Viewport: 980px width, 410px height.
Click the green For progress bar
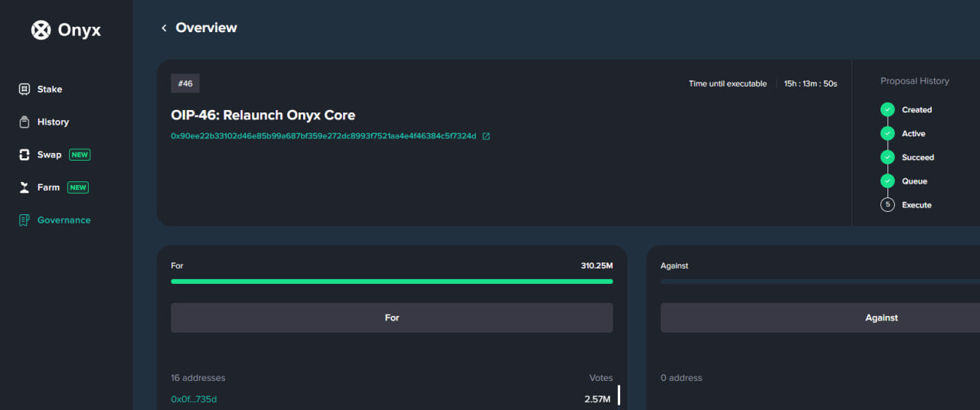[x=392, y=281]
